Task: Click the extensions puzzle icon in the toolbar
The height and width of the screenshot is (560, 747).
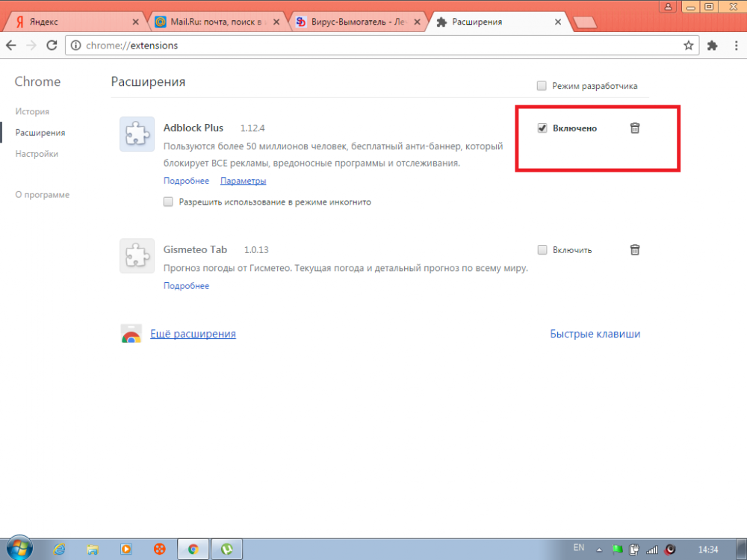Action: point(713,46)
